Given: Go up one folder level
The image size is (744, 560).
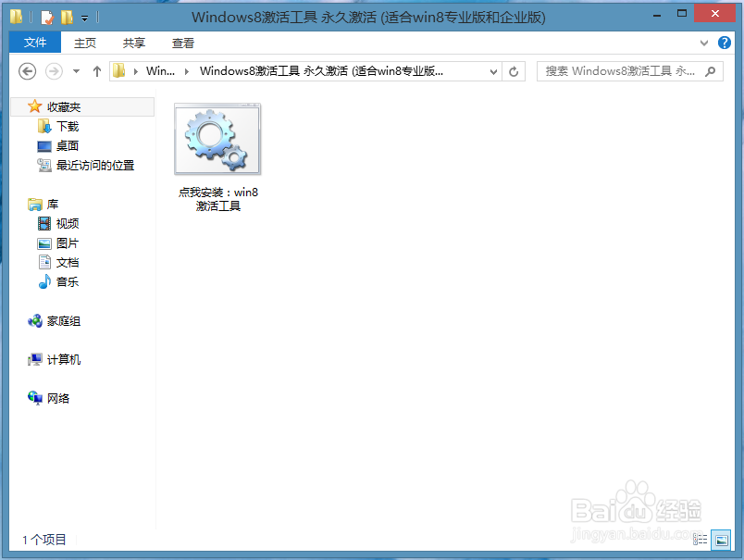Looking at the screenshot, I should pyautogui.click(x=97, y=71).
